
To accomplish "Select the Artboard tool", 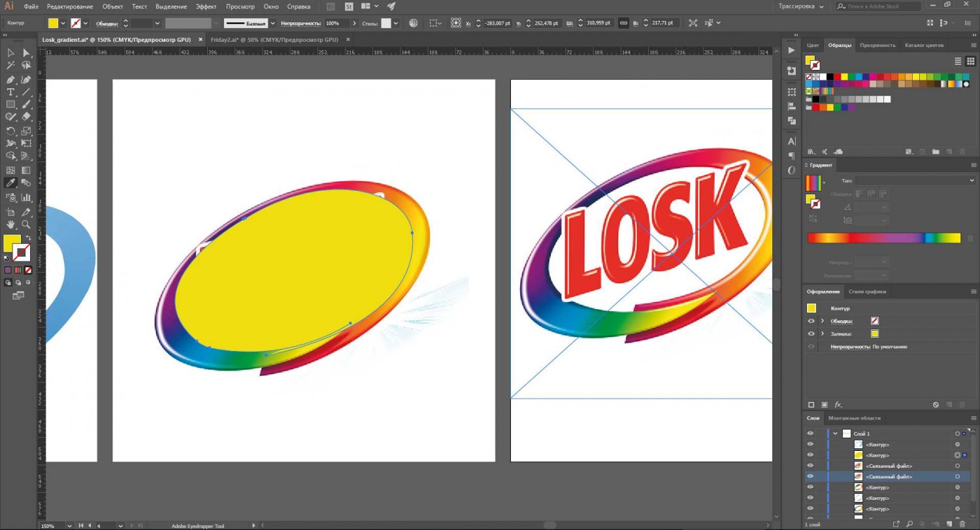I will [x=11, y=212].
